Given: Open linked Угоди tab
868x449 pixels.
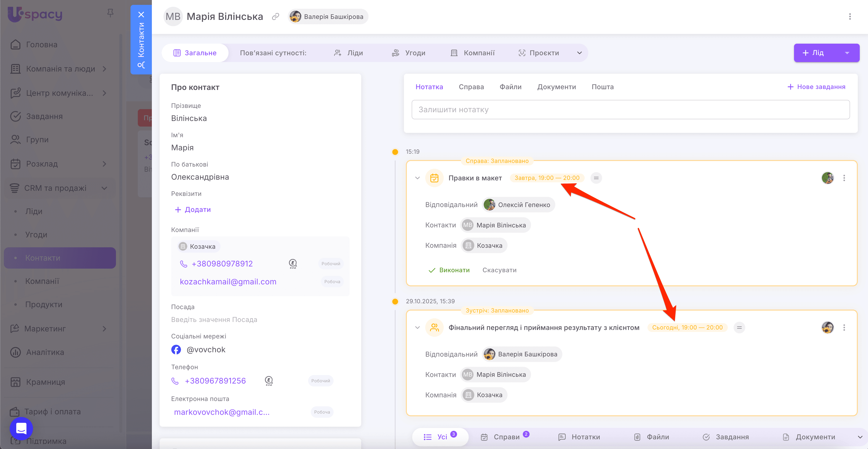Looking at the screenshot, I should tap(408, 53).
